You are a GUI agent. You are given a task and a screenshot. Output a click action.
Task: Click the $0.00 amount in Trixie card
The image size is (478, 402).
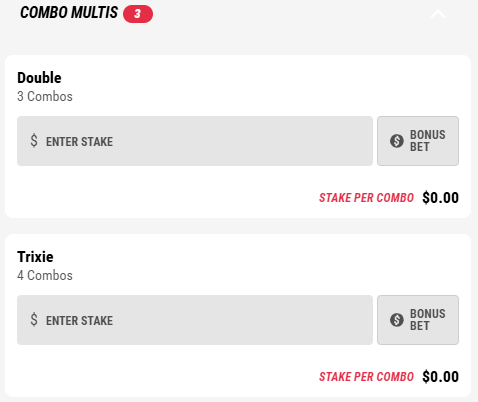tap(440, 377)
